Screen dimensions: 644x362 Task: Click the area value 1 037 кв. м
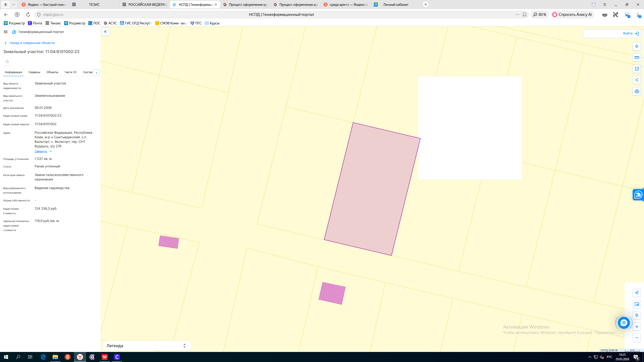click(43, 159)
